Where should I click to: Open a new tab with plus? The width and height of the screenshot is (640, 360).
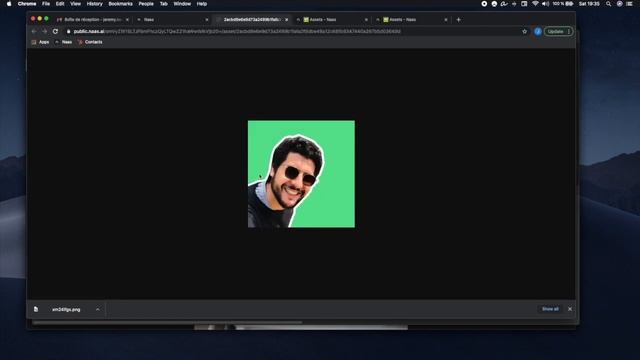pos(458,20)
